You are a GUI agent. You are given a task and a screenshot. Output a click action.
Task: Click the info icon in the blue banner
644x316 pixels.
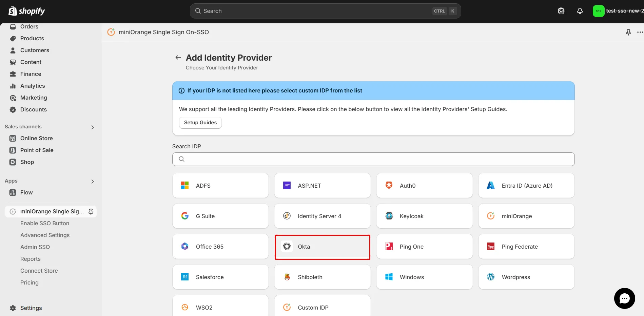point(181,91)
